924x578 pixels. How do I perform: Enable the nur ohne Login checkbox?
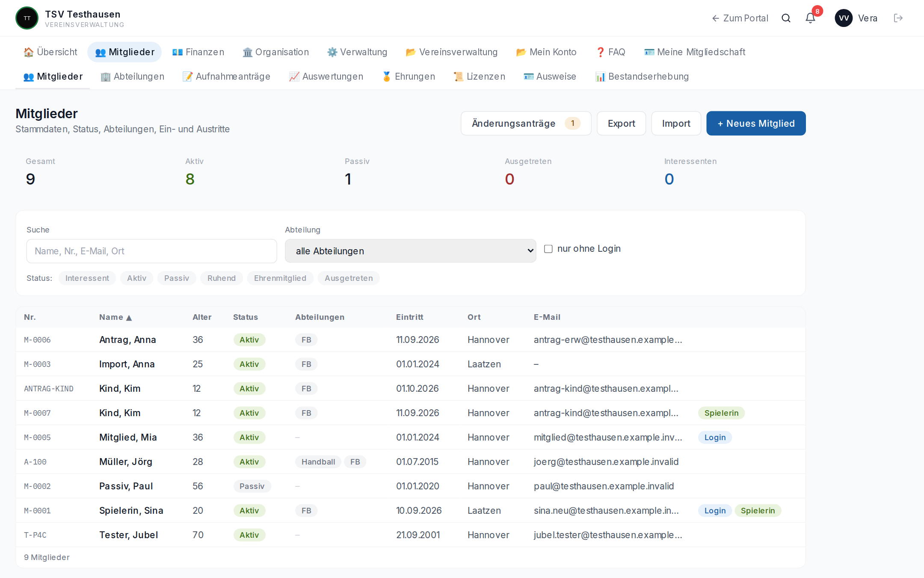(548, 249)
